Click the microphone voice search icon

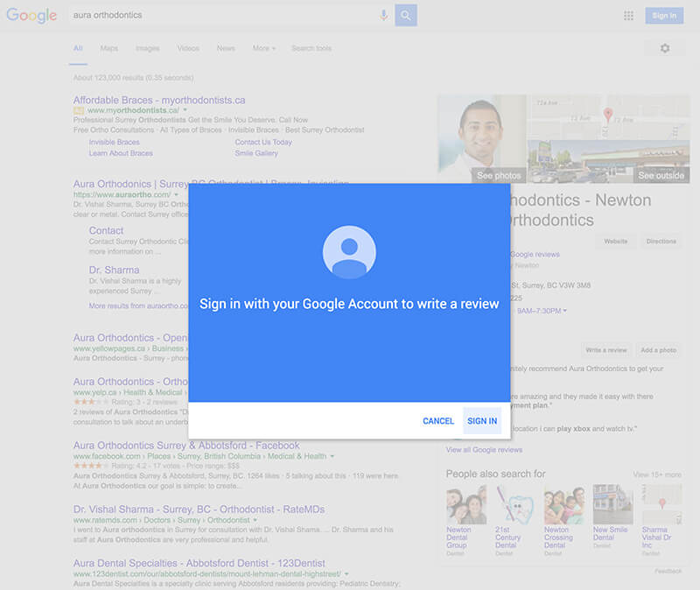pos(383,15)
